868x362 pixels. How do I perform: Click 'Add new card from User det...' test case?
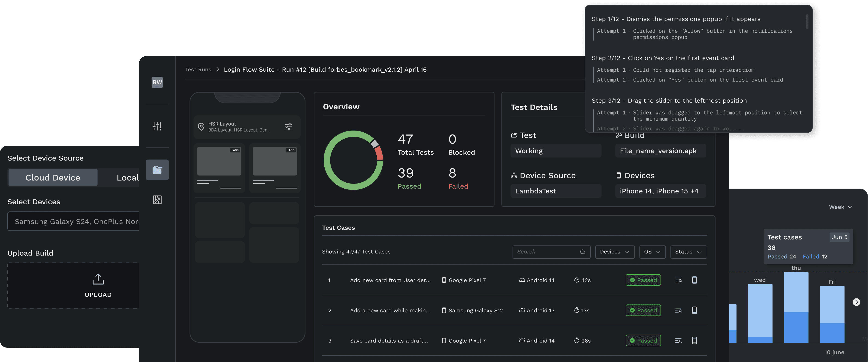click(390, 280)
